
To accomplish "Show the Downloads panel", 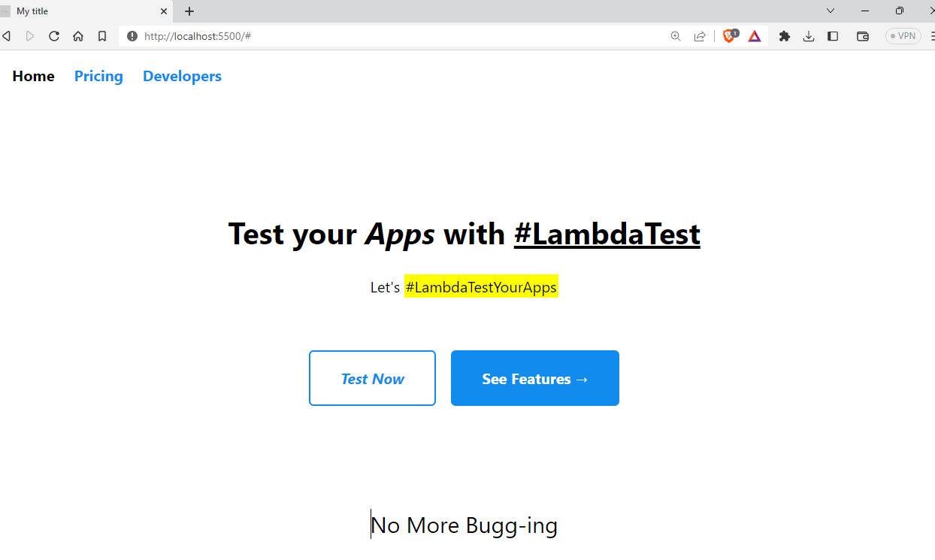I will click(809, 36).
